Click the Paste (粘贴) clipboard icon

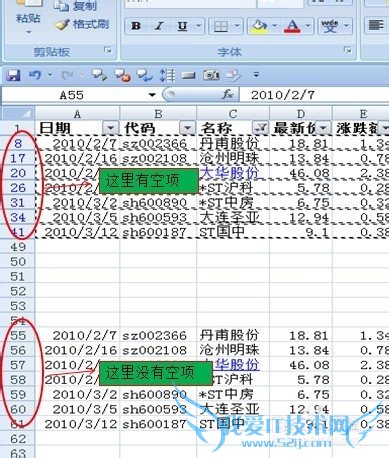click(x=28, y=4)
